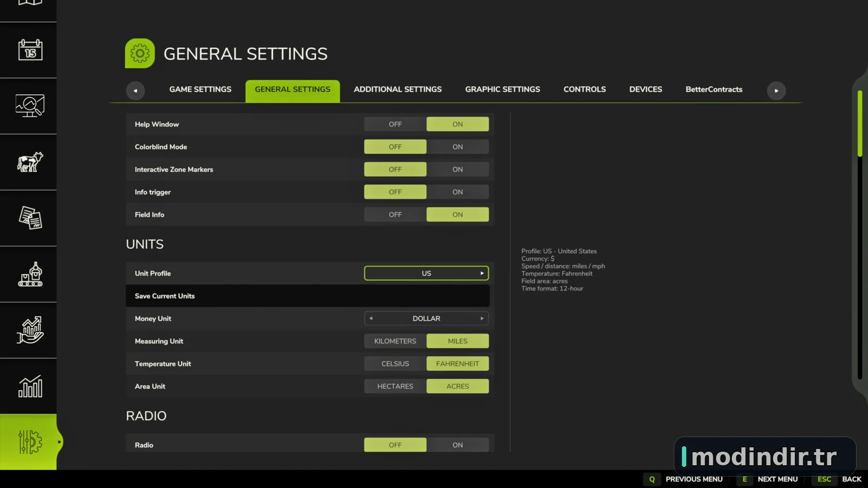Click the Q key previous menu icon
The width and height of the screenshot is (868, 488).
[652, 479]
